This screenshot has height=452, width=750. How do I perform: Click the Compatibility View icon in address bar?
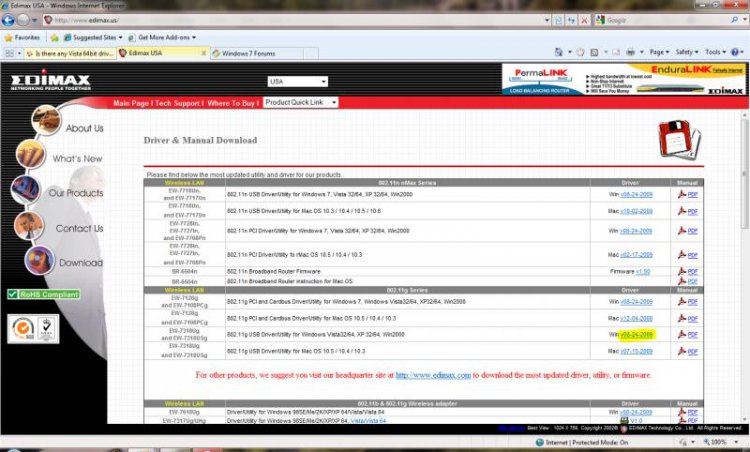559,20
